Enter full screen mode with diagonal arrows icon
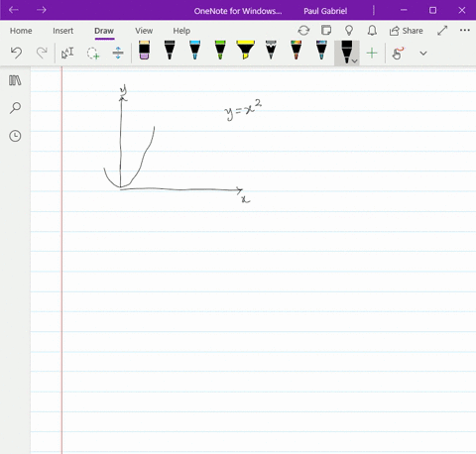Image resolution: width=476 pixels, height=454 pixels. click(442, 31)
